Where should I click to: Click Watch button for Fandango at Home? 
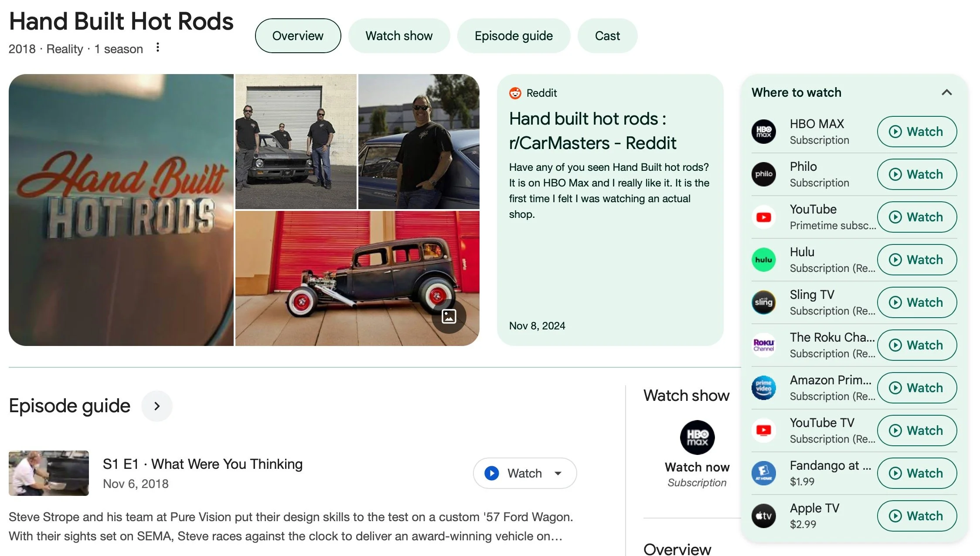(x=917, y=473)
